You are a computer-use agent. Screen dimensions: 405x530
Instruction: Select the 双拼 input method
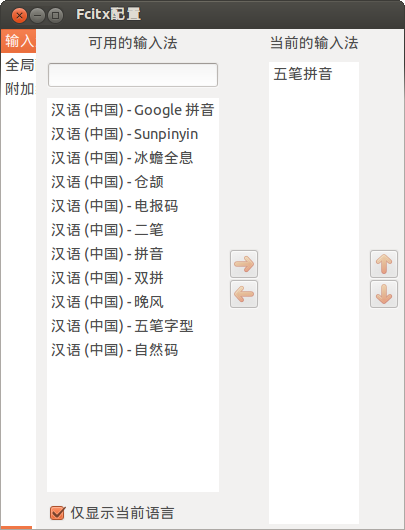coord(133,278)
